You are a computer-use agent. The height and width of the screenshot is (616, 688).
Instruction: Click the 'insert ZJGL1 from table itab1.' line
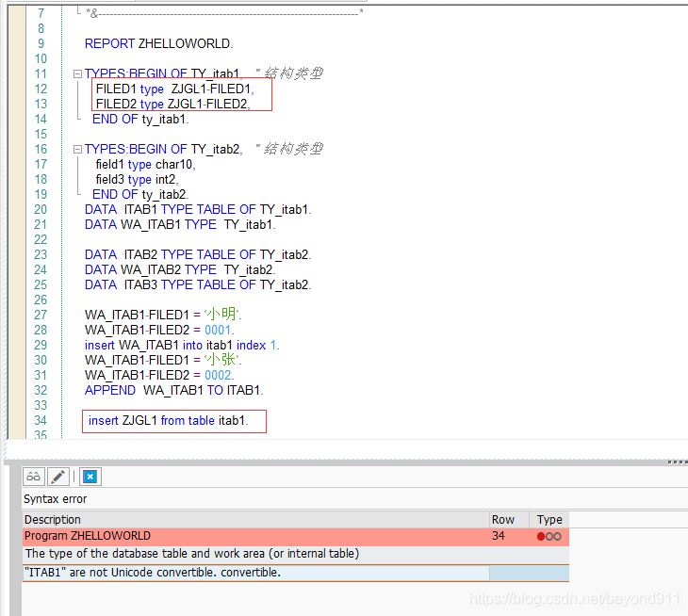[x=169, y=420]
